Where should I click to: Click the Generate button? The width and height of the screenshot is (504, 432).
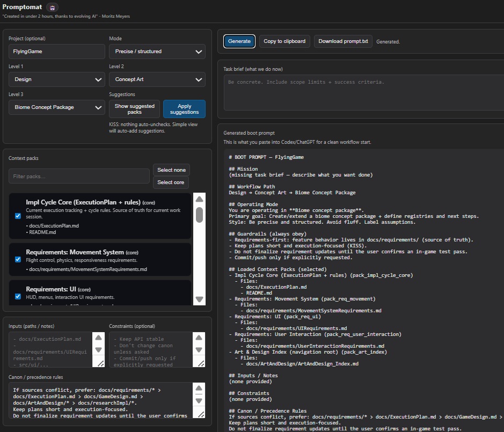click(x=239, y=41)
